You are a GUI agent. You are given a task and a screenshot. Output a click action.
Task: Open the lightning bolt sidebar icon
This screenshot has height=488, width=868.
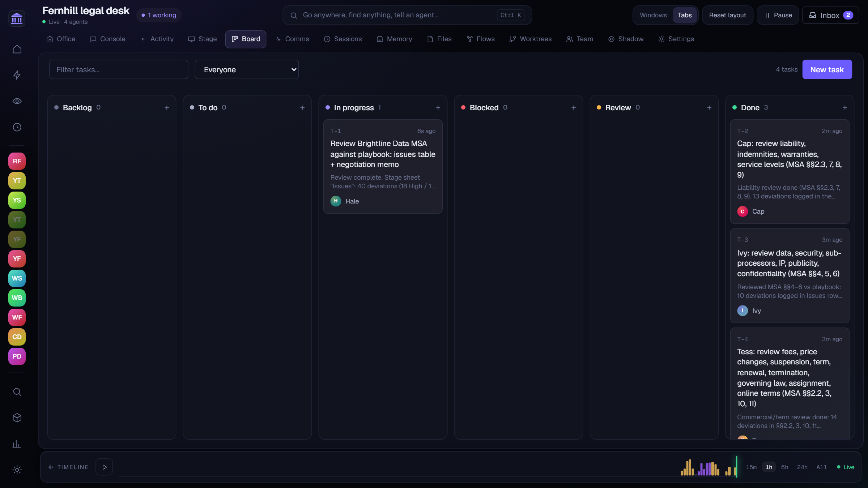(17, 75)
